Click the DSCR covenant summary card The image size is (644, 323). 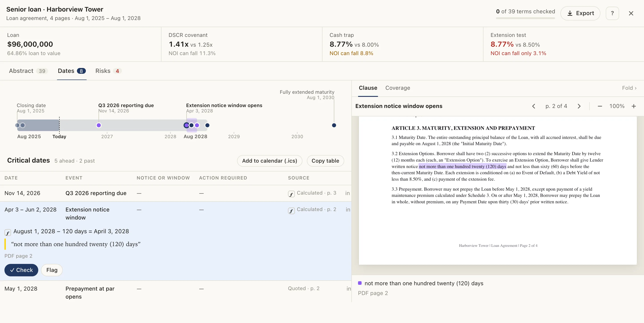[241, 44]
